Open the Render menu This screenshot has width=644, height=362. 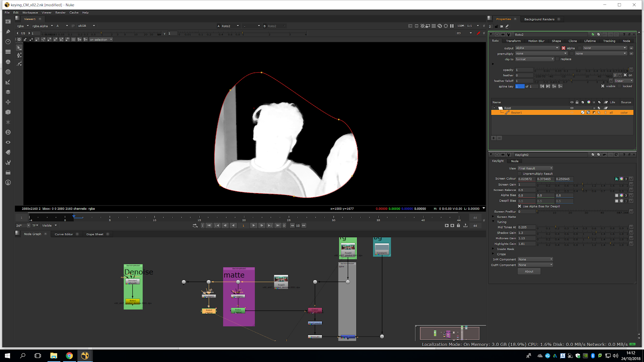click(x=60, y=12)
